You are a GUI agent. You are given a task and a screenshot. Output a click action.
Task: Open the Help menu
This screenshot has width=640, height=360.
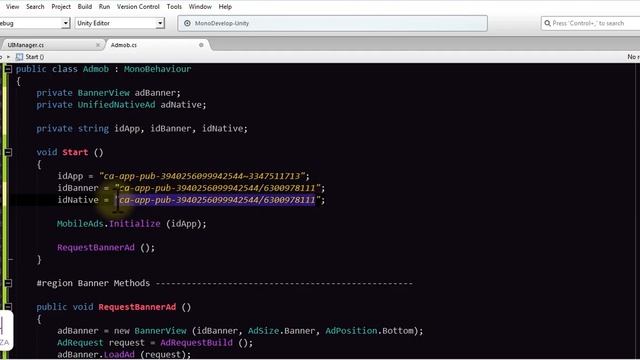[225, 7]
